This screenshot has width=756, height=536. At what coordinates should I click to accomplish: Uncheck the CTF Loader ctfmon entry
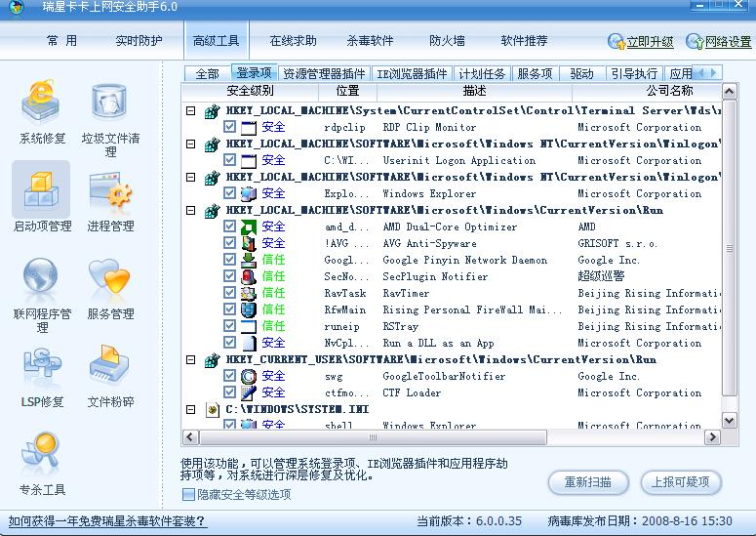(229, 392)
